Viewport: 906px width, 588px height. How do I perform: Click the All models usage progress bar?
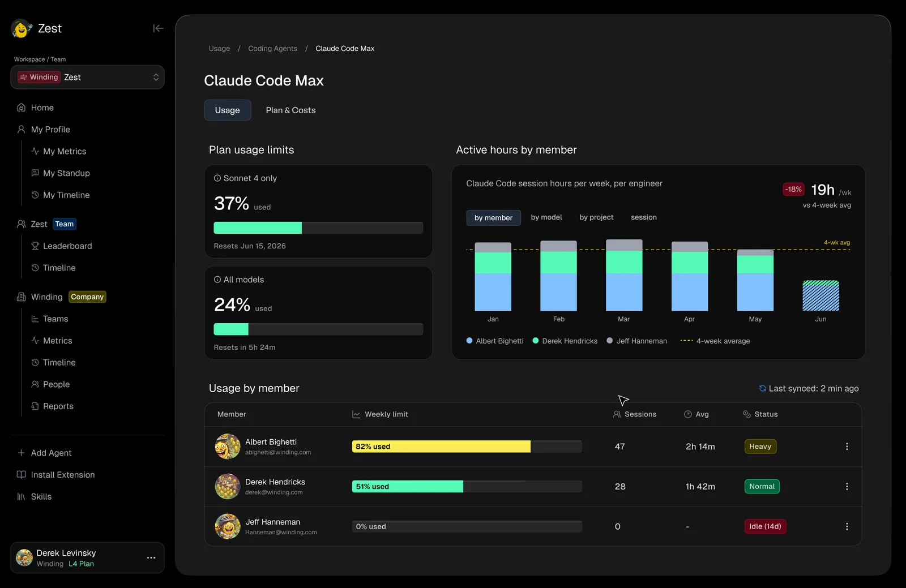[x=318, y=329]
